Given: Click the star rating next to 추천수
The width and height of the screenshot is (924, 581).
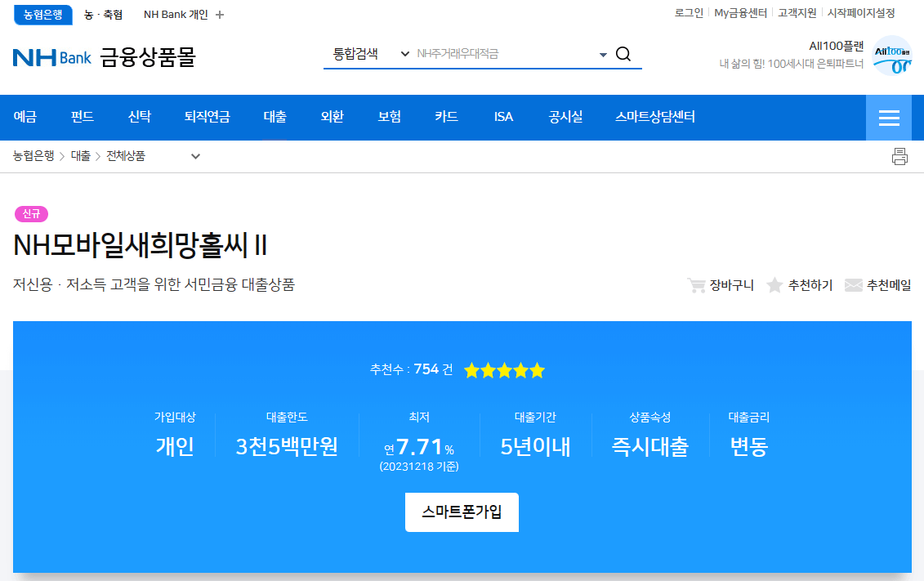Looking at the screenshot, I should 503,370.
